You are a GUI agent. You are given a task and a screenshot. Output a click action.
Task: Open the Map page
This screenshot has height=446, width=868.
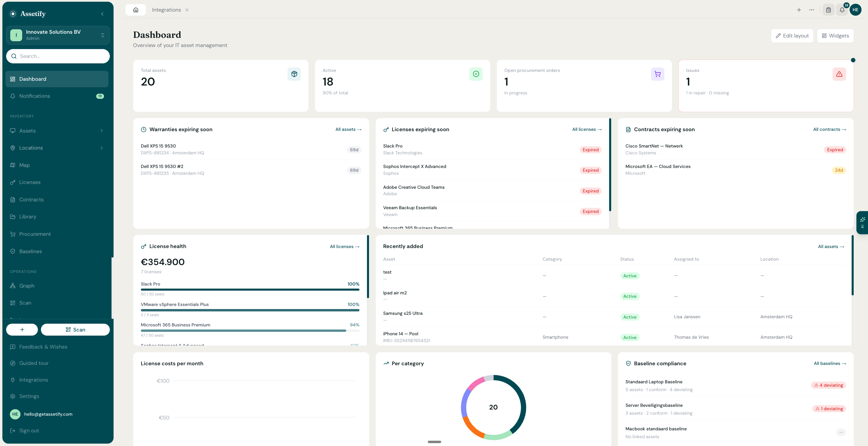[x=57, y=165]
